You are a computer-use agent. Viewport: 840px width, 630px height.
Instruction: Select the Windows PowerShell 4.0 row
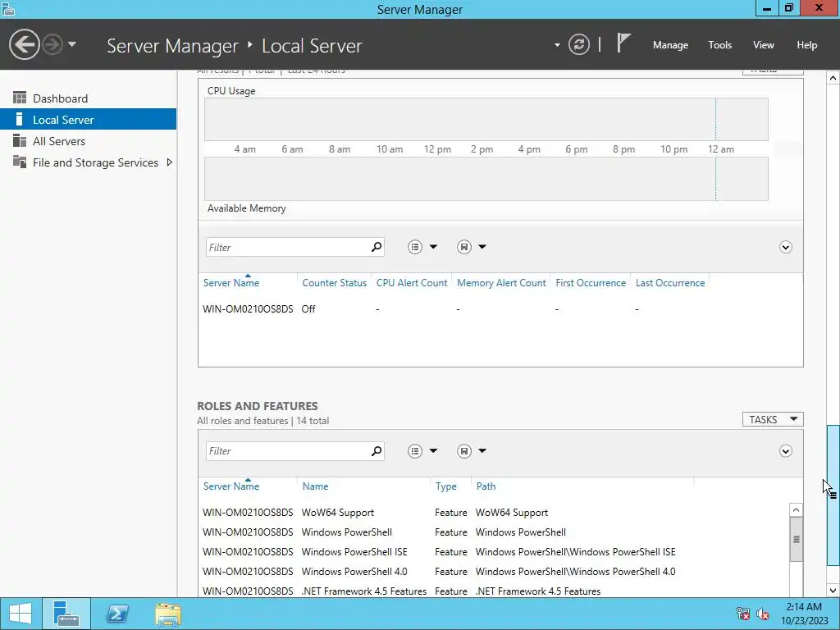tap(495, 572)
